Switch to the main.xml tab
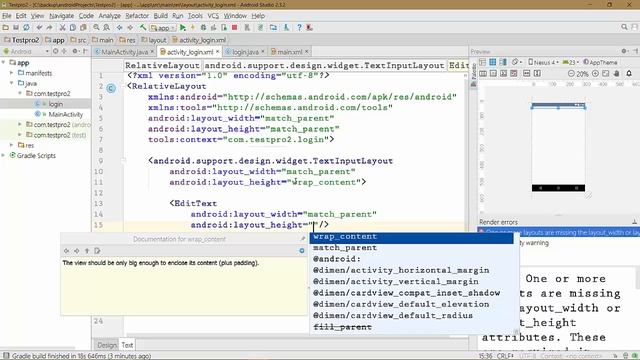 point(289,52)
